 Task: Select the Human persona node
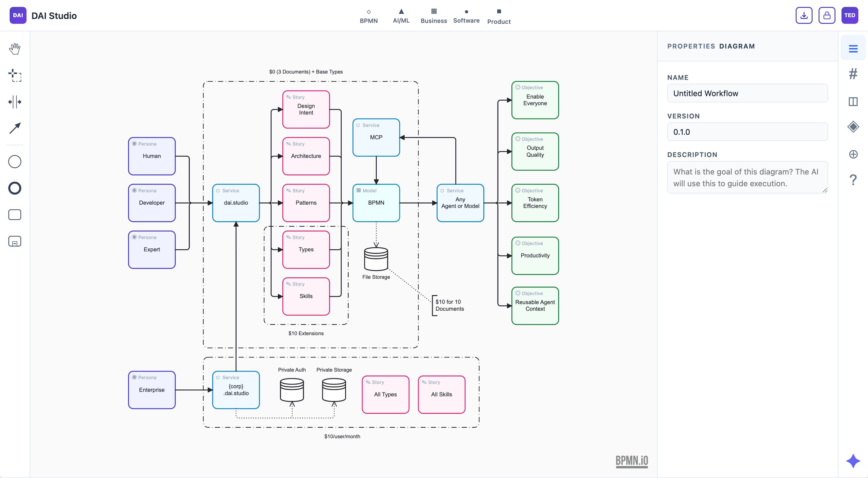[x=152, y=156]
